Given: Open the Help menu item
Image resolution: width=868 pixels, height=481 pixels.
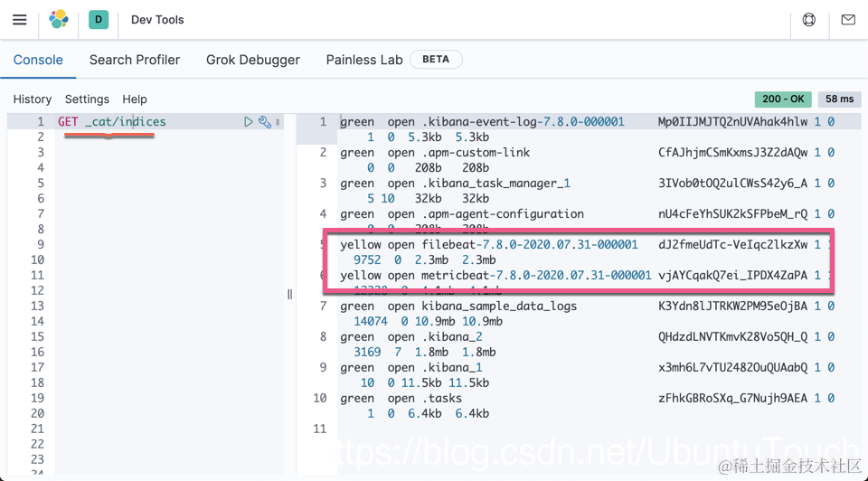Looking at the screenshot, I should pos(135,99).
